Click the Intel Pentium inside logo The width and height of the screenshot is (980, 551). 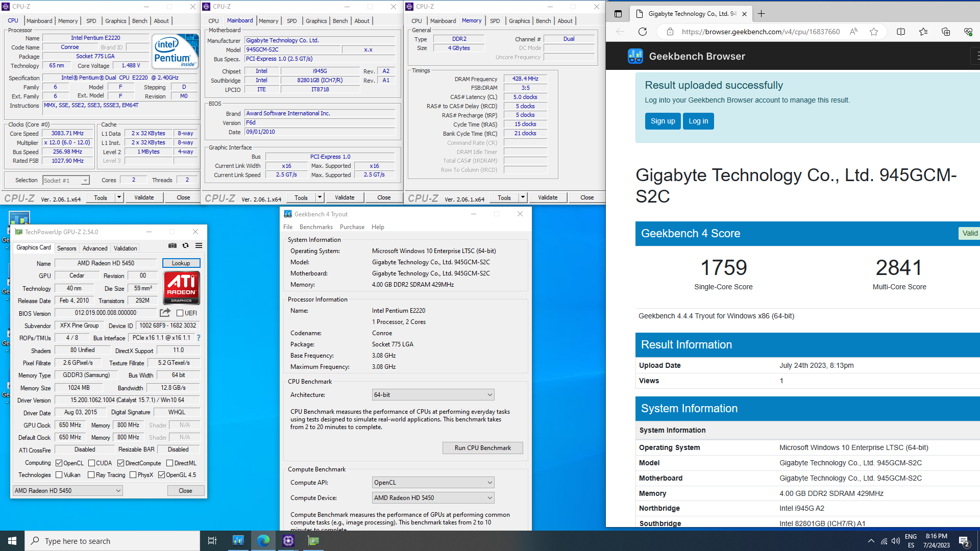click(175, 52)
